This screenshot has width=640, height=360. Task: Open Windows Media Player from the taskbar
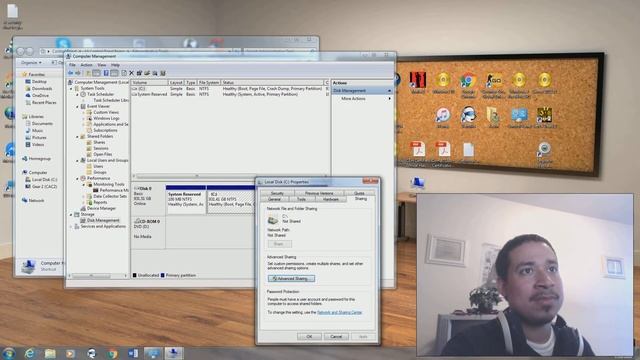[x=71, y=353]
